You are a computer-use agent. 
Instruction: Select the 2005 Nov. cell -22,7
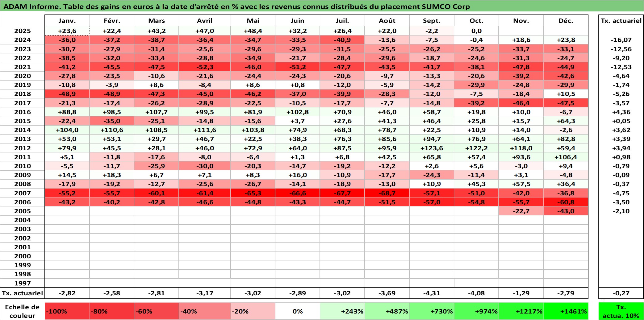[521, 211]
